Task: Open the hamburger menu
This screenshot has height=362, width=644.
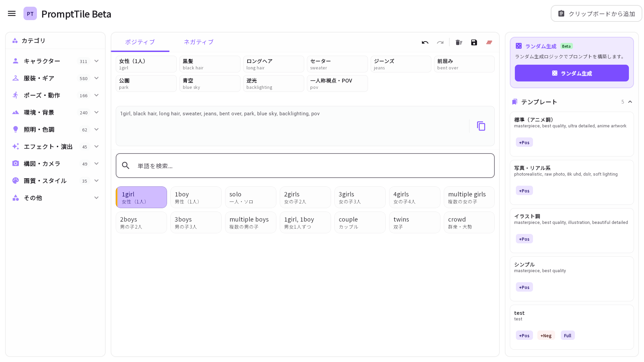Action: (x=12, y=13)
